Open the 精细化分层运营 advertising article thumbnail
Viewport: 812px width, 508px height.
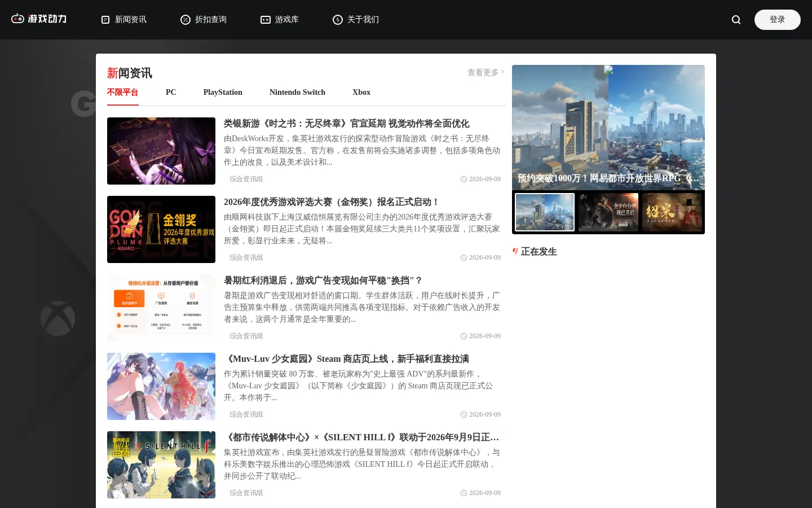tap(161, 308)
